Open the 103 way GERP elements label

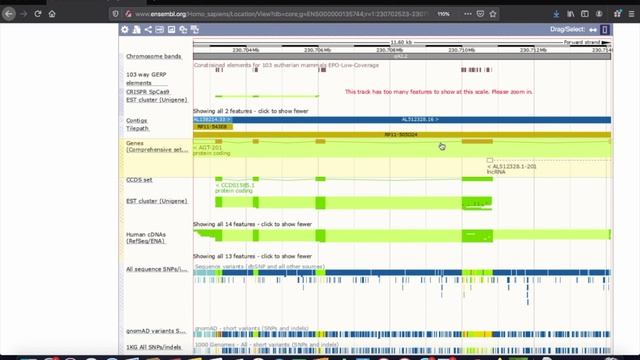pyautogui.click(x=146, y=79)
